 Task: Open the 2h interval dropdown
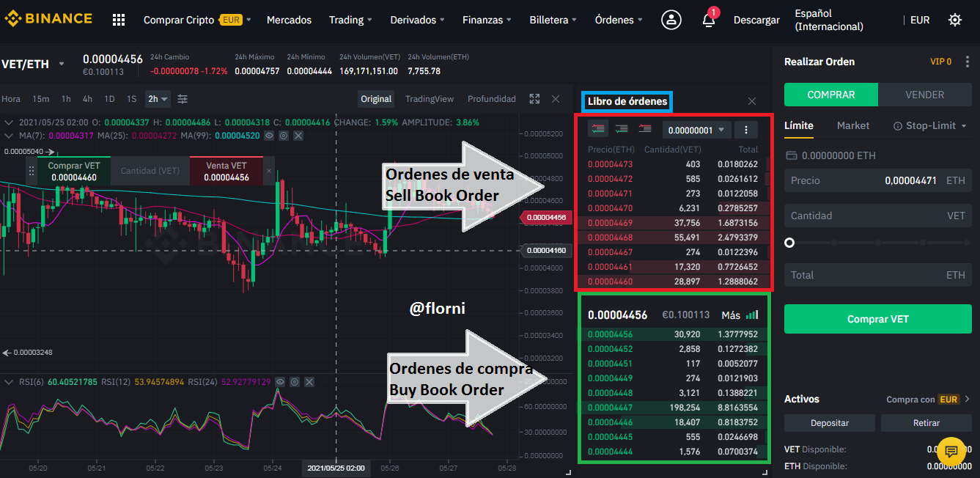158,98
